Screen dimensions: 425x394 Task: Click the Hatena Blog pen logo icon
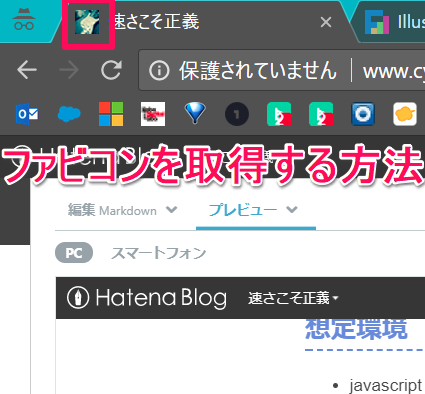click(78, 297)
